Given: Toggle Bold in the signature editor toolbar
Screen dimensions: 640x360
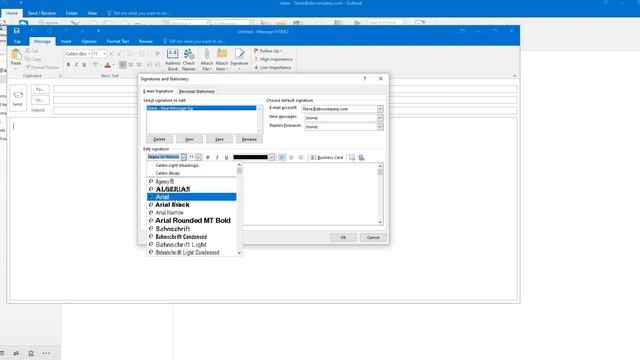Looking at the screenshot, I should coord(208,157).
